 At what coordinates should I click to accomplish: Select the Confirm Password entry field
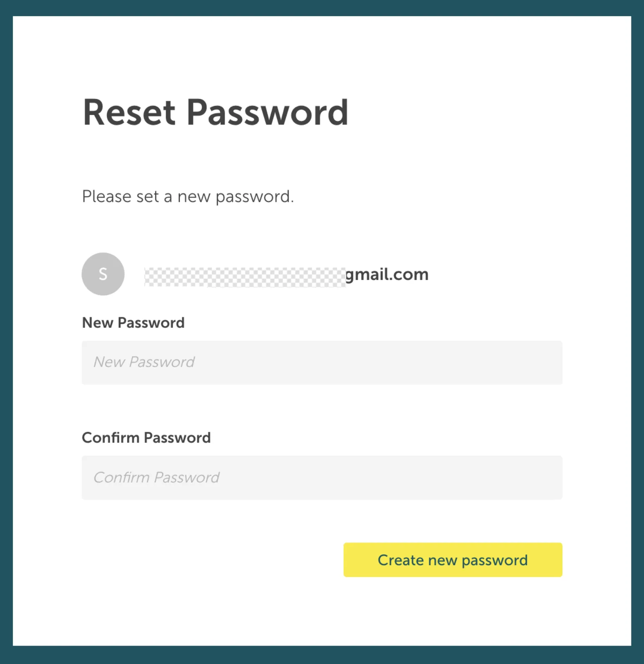point(322,478)
